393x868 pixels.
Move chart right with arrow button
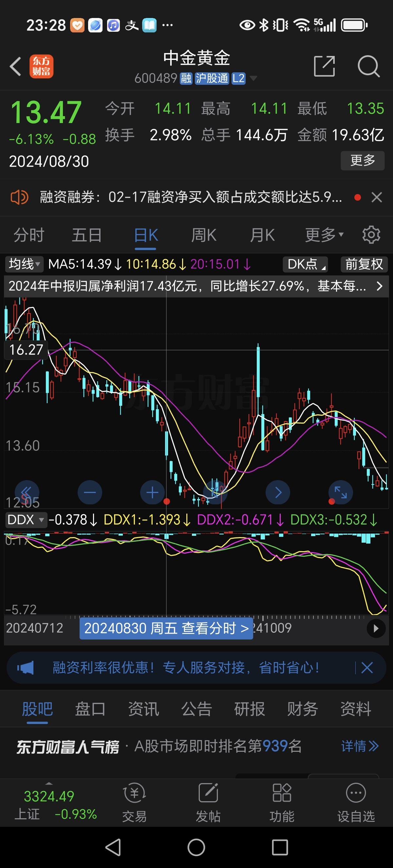click(x=278, y=492)
